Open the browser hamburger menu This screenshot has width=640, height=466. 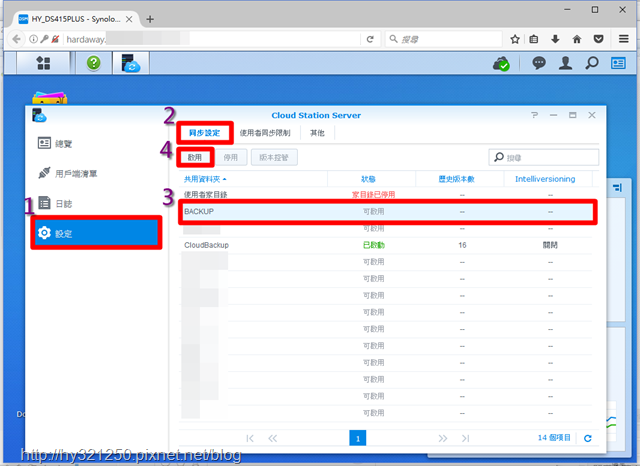623,39
